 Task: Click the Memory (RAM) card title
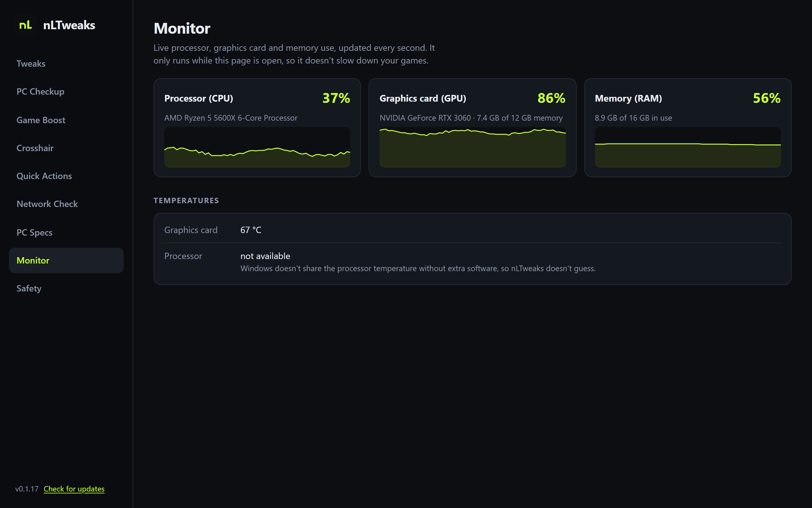click(x=628, y=98)
